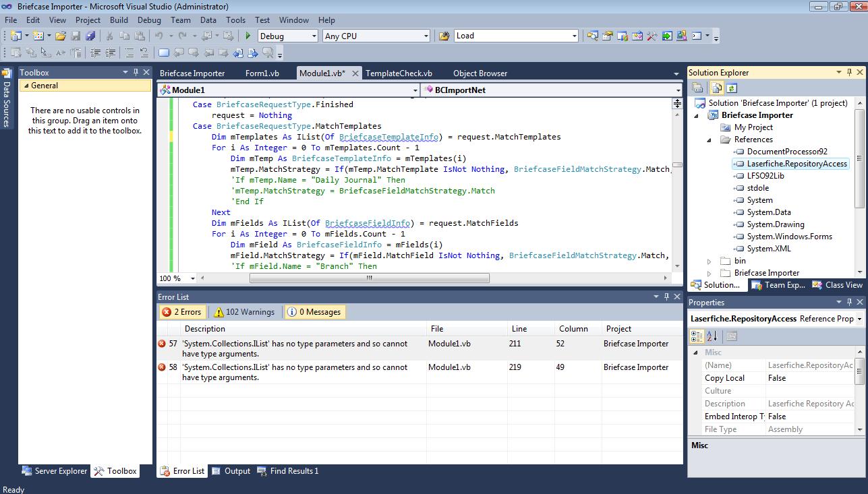
Task: Toggle Categorized view in Properties panel
Action: [x=698, y=336]
